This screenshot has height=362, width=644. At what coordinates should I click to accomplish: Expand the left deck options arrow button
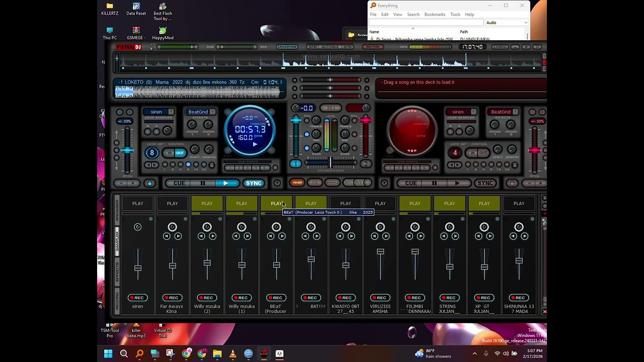(277, 184)
